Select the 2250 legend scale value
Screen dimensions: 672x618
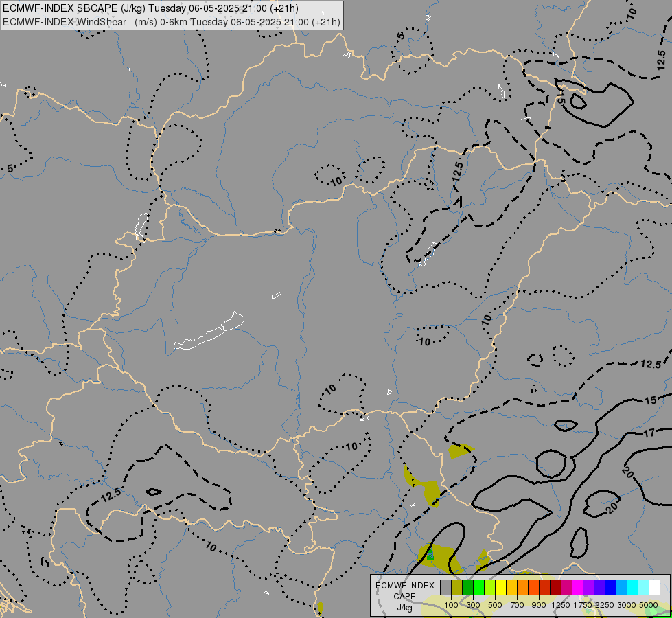[x=605, y=605]
